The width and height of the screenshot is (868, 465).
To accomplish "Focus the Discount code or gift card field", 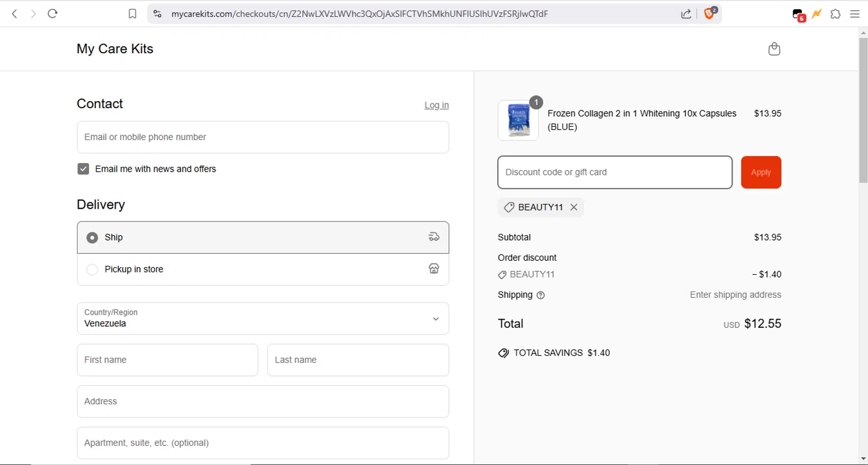I will tap(615, 172).
